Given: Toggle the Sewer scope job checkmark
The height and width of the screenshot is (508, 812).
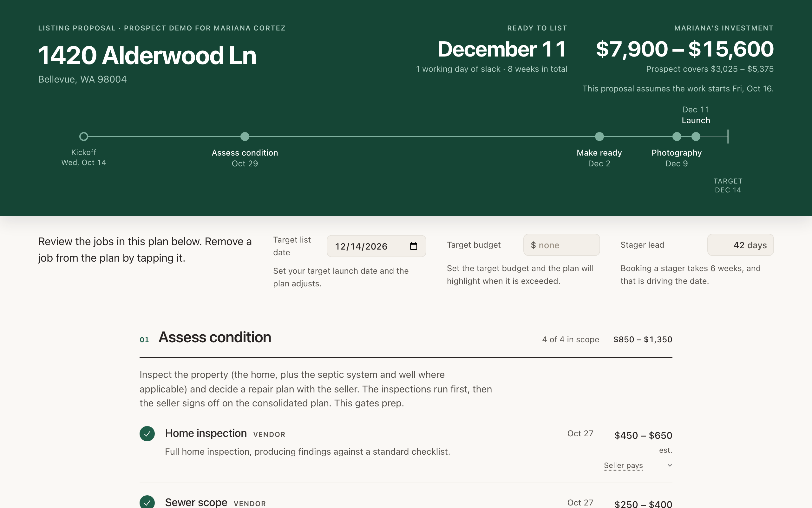Looking at the screenshot, I should coord(147,502).
